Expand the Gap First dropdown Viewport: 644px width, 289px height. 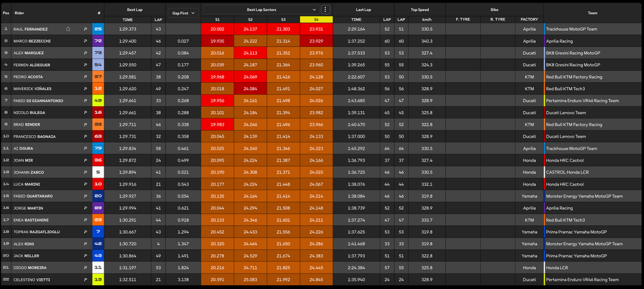(183, 12)
